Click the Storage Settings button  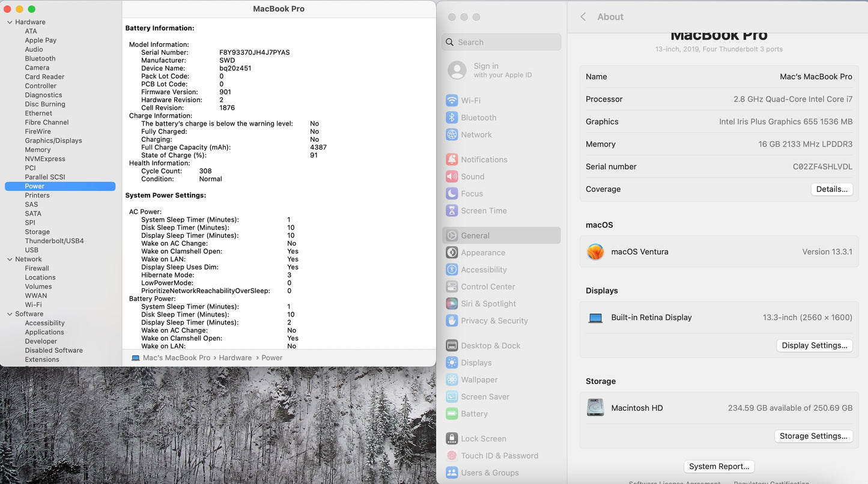click(x=814, y=436)
